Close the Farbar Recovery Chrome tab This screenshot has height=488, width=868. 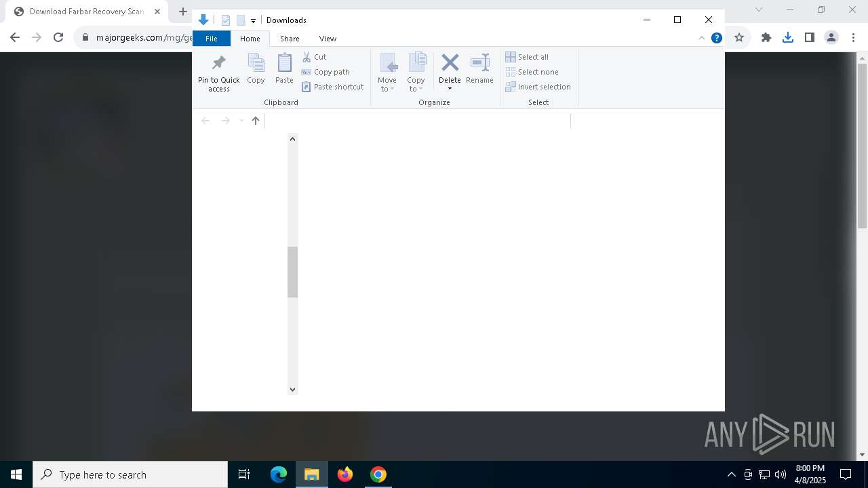pyautogui.click(x=157, y=12)
